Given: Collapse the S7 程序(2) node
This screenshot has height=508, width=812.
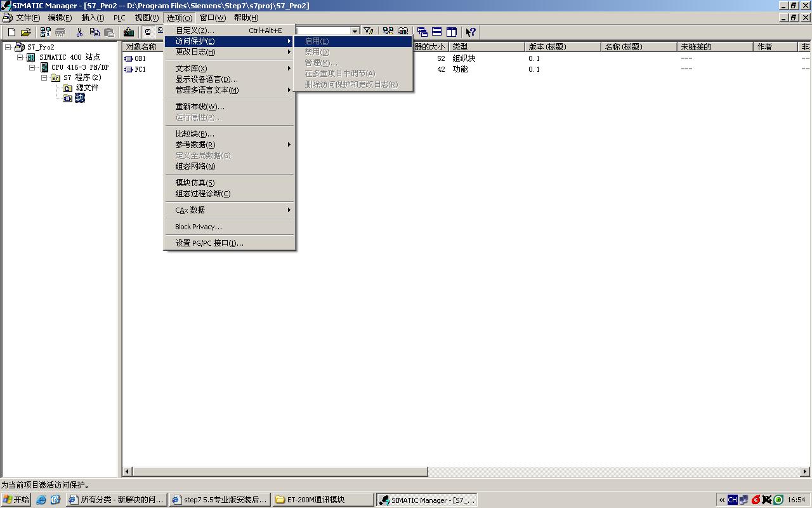Looking at the screenshot, I should [44, 77].
